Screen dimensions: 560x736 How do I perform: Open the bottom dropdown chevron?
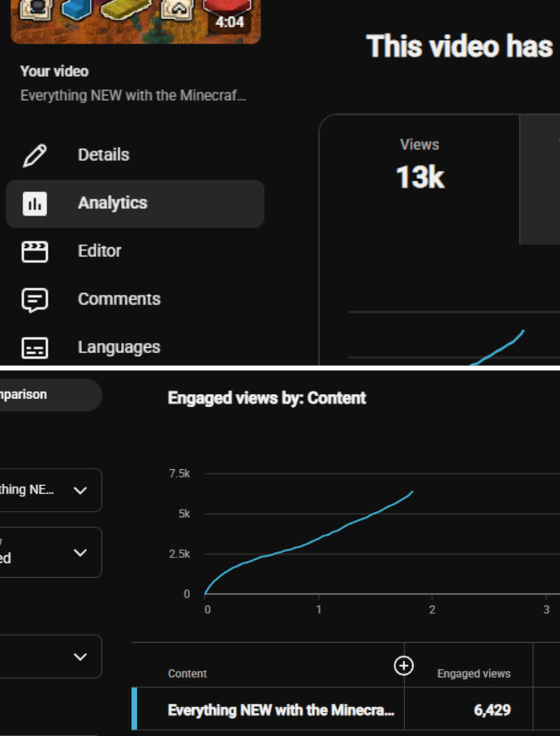80,657
